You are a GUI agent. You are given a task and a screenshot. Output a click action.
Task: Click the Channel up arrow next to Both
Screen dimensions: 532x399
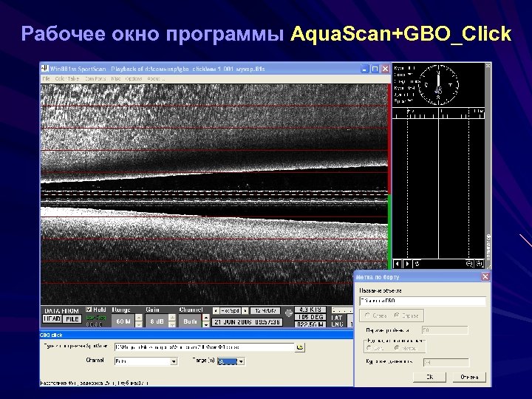click(x=205, y=318)
